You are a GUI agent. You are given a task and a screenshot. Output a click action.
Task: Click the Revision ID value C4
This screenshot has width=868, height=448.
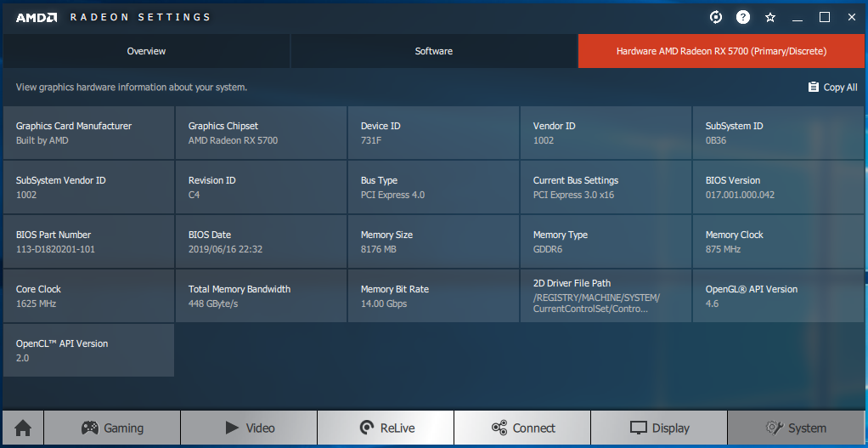coord(194,195)
